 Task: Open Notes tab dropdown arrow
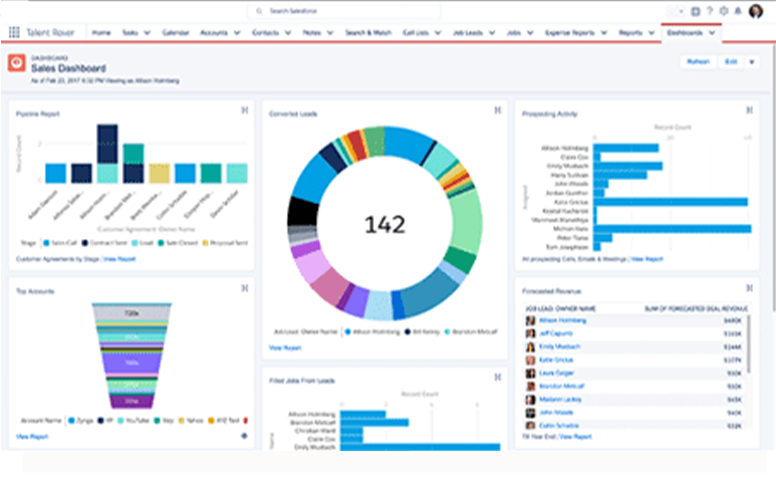330,33
